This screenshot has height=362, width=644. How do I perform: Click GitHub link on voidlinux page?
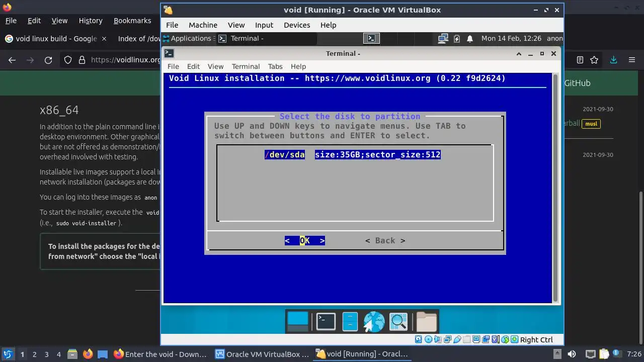tap(577, 83)
